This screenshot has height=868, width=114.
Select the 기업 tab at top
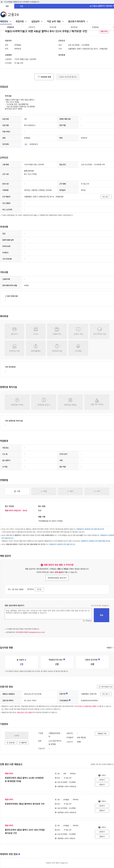tap(21, 6)
